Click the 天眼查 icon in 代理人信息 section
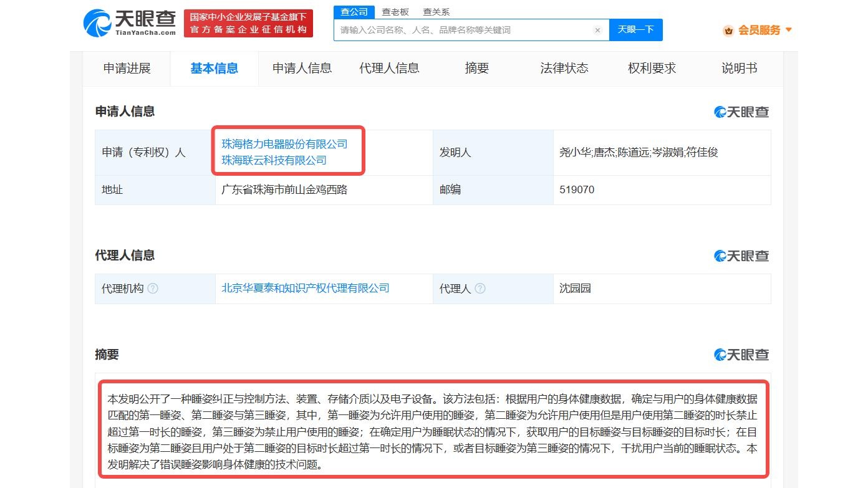This screenshot has height=488, width=868. pyautogui.click(x=743, y=255)
